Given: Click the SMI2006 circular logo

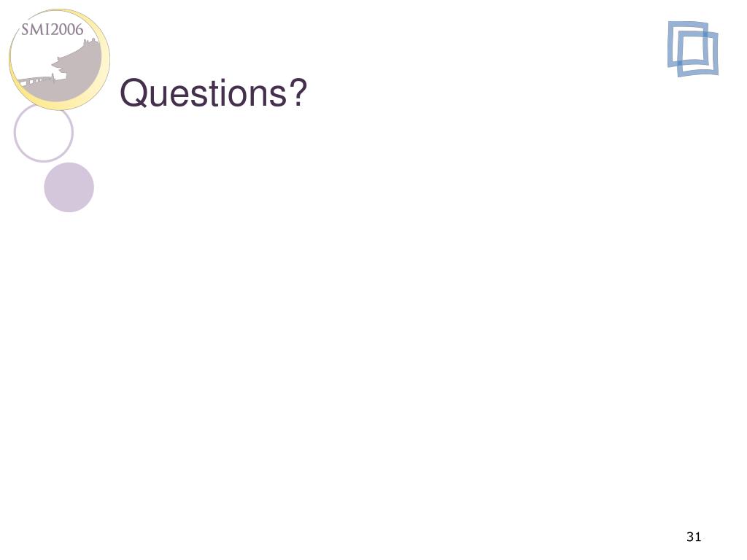Looking at the screenshot, I should click(60, 60).
